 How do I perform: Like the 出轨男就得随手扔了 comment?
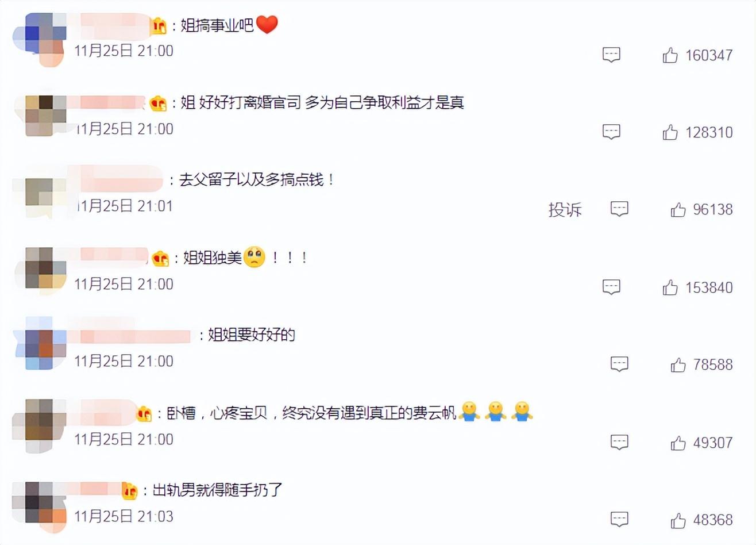pyautogui.click(x=678, y=520)
